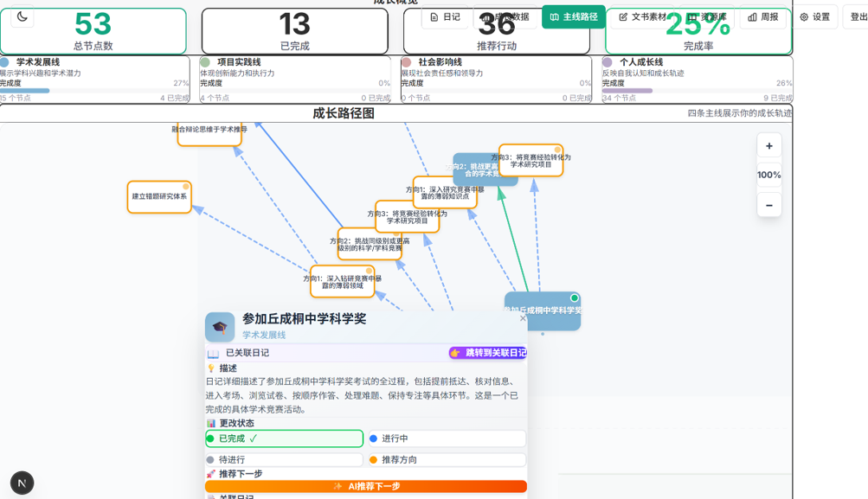Open the 设置 settings gear icon
This screenshot has width=868, height=499.
(x=803, y=16)
